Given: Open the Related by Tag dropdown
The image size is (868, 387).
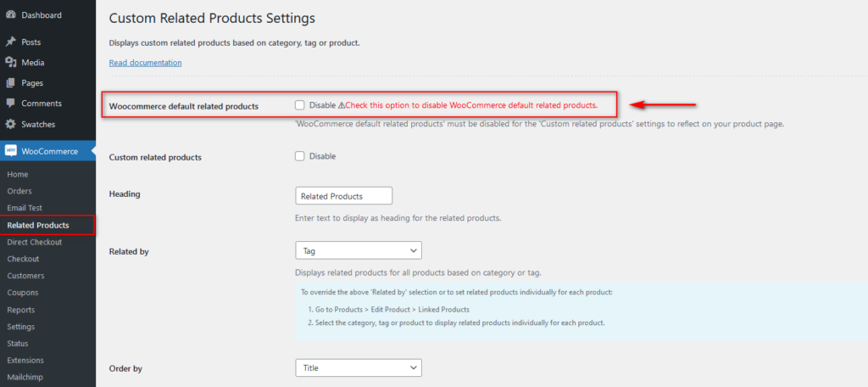Looking at the screenshot, I should (359, 250).
